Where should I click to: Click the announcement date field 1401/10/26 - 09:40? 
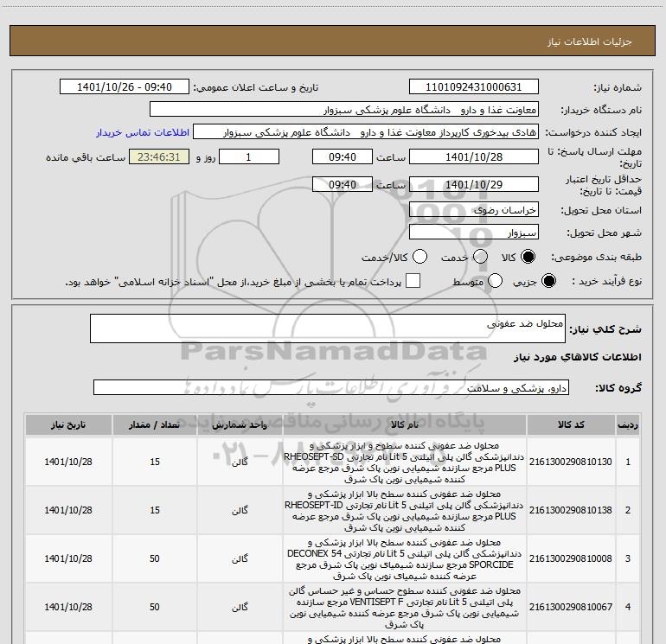coord(125,86)
